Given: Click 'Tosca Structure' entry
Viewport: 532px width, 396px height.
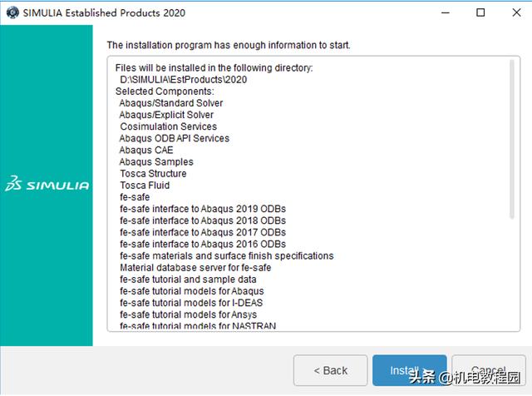Looking at the screenshot, I should (x=153, y=174).
